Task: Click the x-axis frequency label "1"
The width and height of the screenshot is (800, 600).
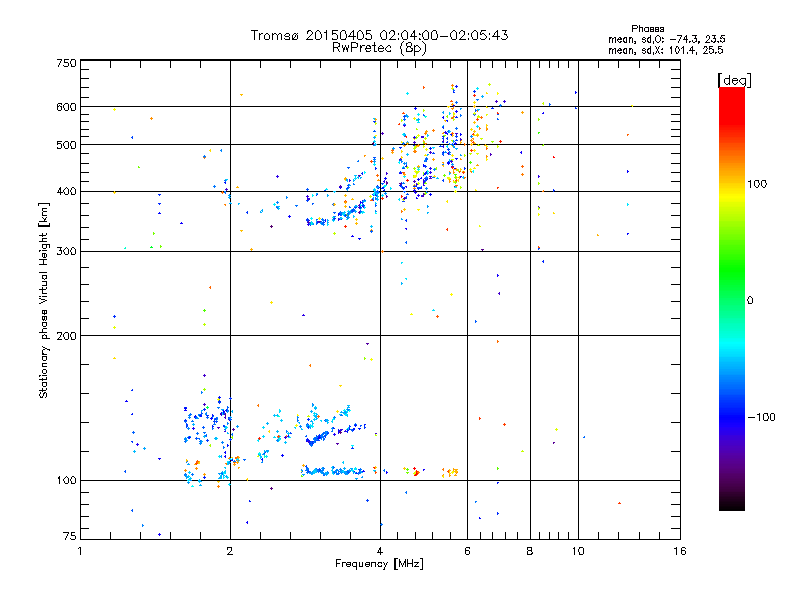Action: pos(80,551)
